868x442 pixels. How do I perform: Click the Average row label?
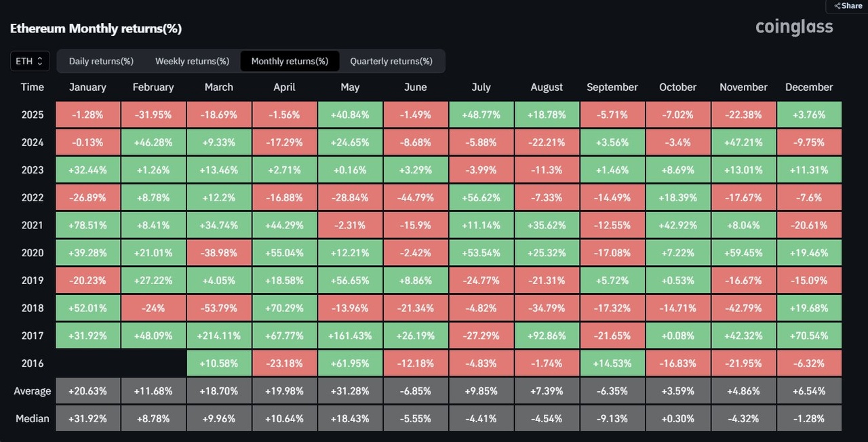pyautogui.click(x=32, y=391)
